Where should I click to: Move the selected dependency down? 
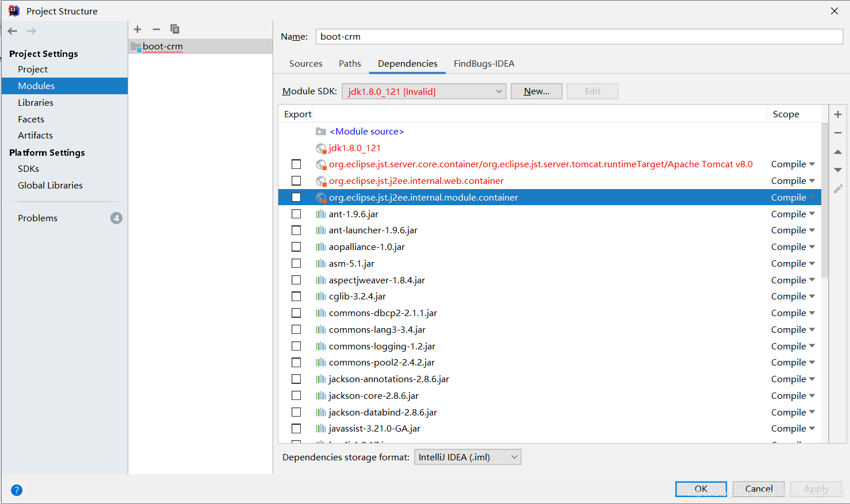(x=838, y=170)
